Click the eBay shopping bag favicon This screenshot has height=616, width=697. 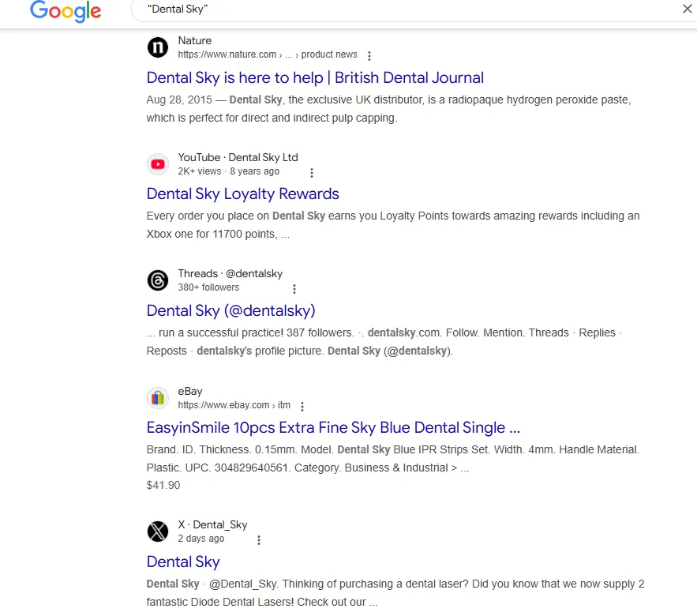tap(158, 397)
